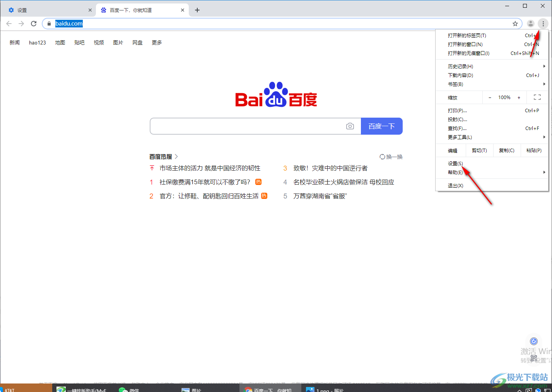This screenshot has width=552, height=392.
Task: Click 复制(C) in the edit row
Action: point(507,151)
